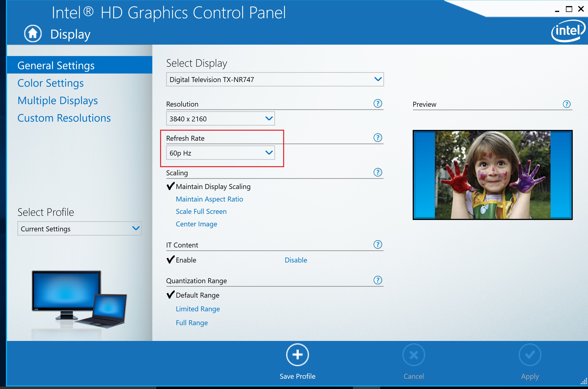
Task: Open help for Preview
Action: (567, 104)
